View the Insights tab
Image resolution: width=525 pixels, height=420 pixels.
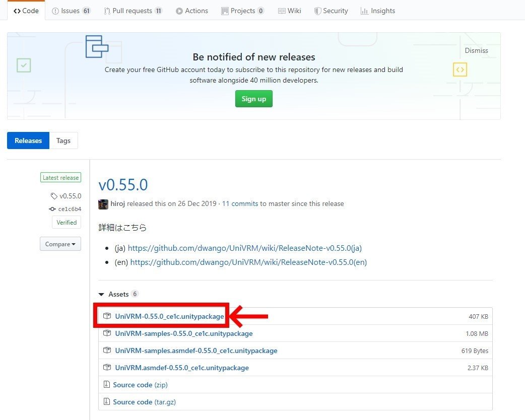click(x=378, y=11)
